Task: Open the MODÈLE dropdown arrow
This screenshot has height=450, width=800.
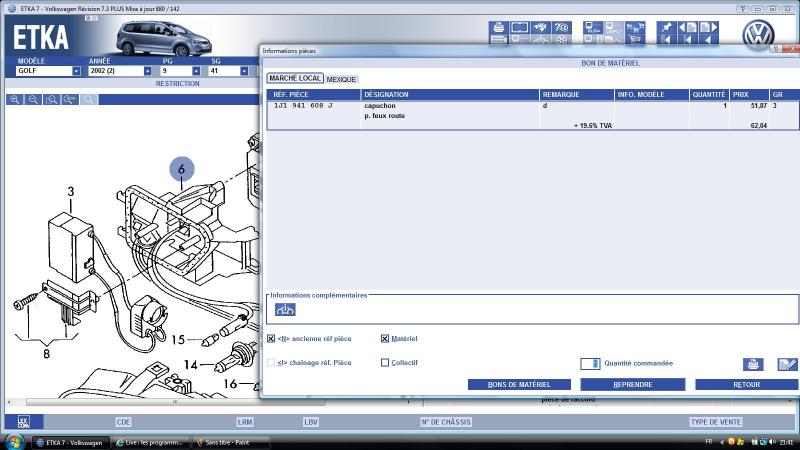Action: point(76,71)
